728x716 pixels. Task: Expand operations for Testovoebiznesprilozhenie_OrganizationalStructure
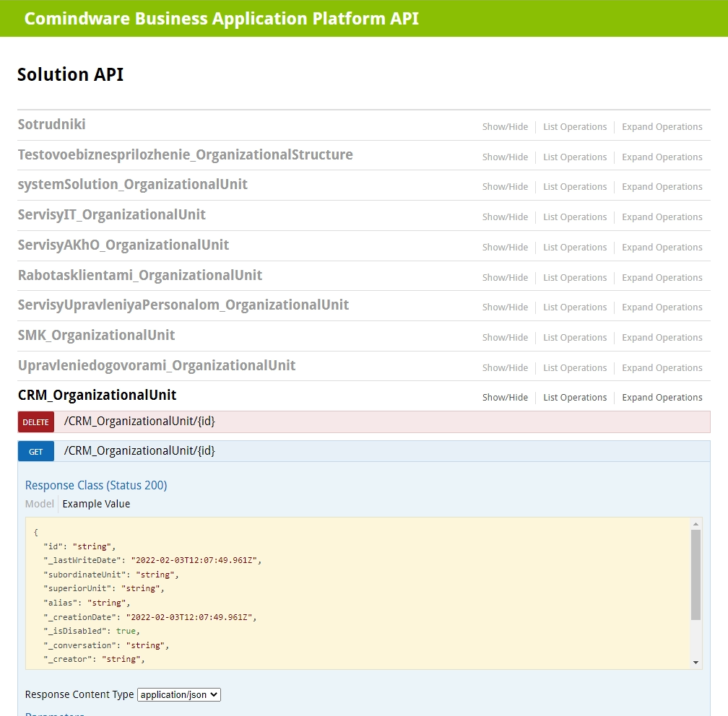tap(662, 157)
